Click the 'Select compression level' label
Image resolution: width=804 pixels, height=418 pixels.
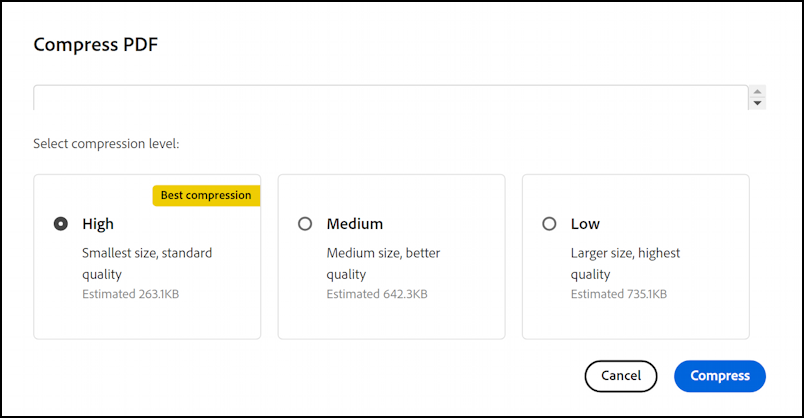click(107, 144)
